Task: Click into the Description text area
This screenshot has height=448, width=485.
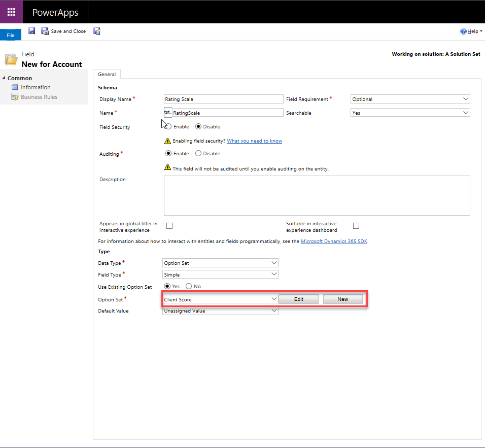Action: click(x=317, y=195)
